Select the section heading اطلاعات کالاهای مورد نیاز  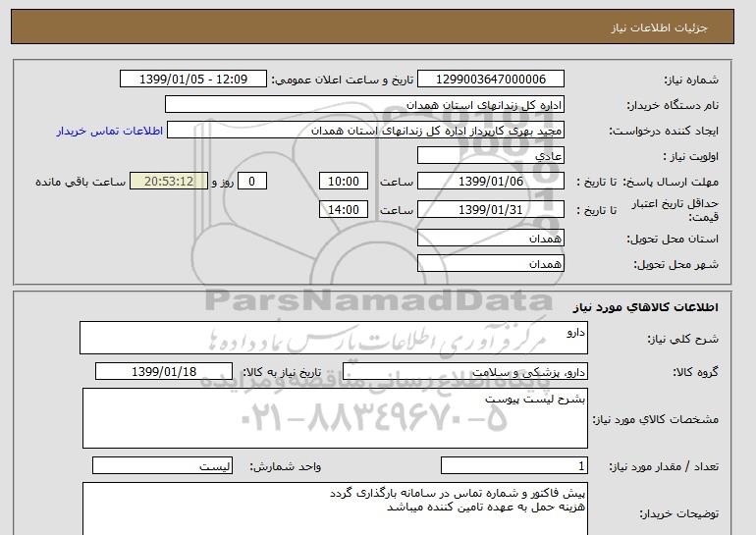pyautogui.click(x=646, y=307)
